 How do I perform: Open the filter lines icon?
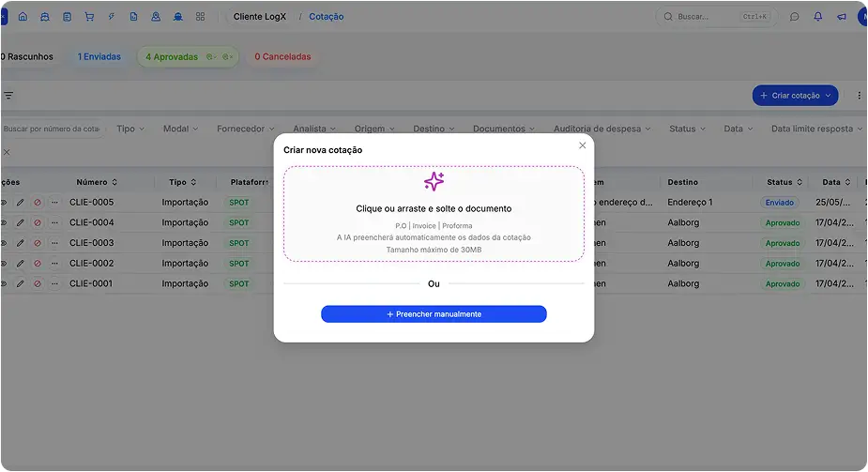click(x=8, y=96)
